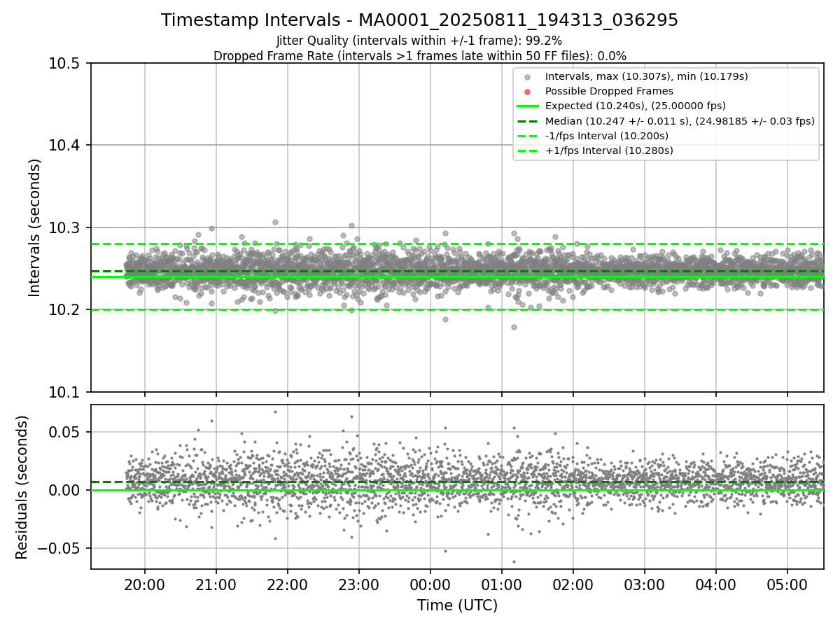Select legend entry 'Intervals, max (10.307s), min (10.179s)'
This screenshot has height=630, width=840.
tap(647, 76)
